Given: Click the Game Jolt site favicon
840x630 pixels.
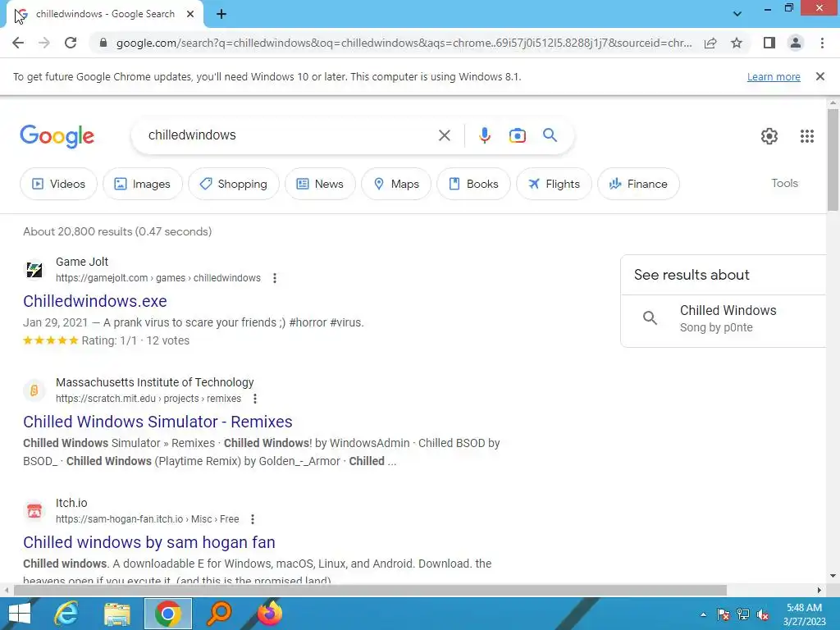Looking at the screenshot, I should click(34, 269).
